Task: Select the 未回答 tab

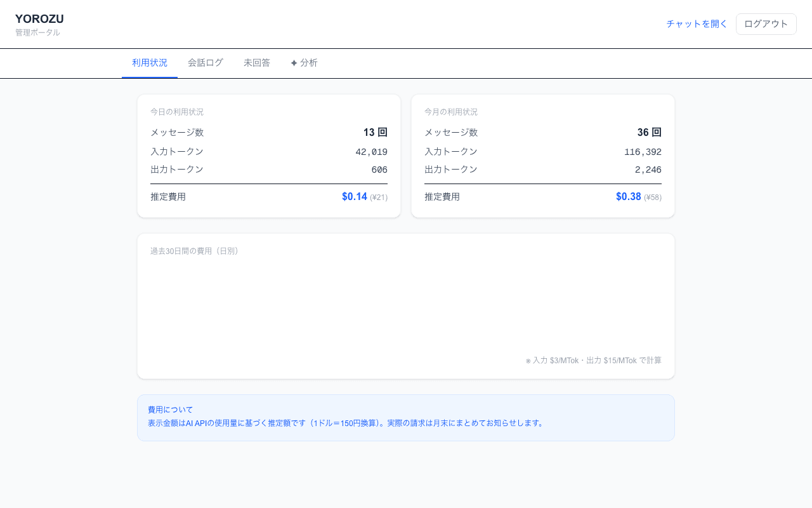Action: point(257,63)
